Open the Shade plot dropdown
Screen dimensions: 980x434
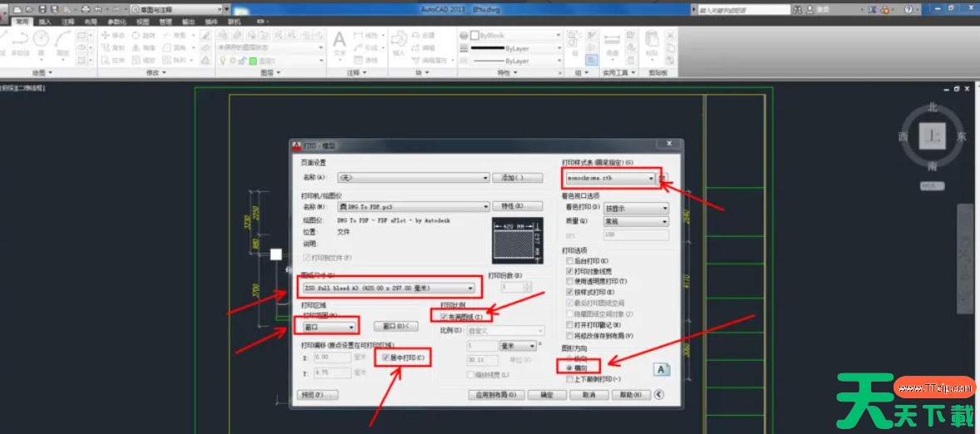point(636,208)
